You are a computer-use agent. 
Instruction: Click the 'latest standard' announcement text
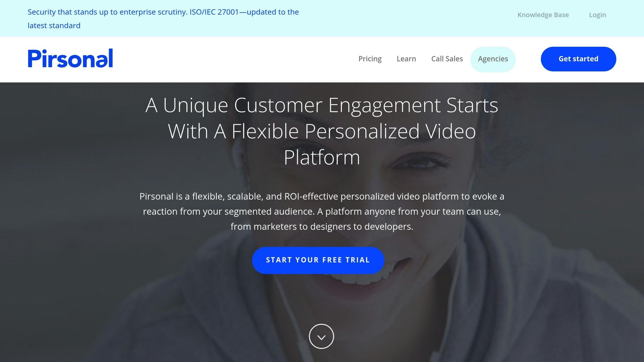(54, 25)
